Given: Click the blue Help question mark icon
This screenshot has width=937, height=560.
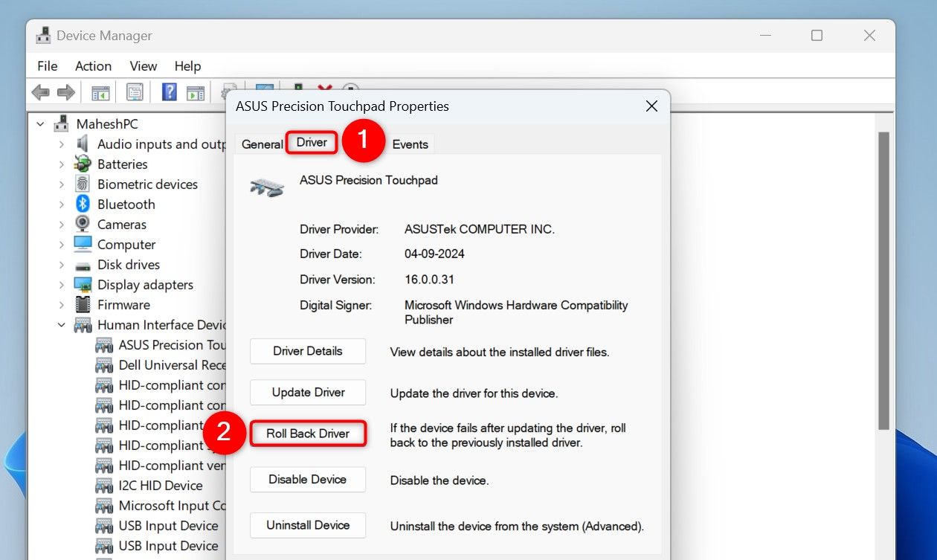Looking at the screenshot, I should pyautogui.click(x=169, y=92).
